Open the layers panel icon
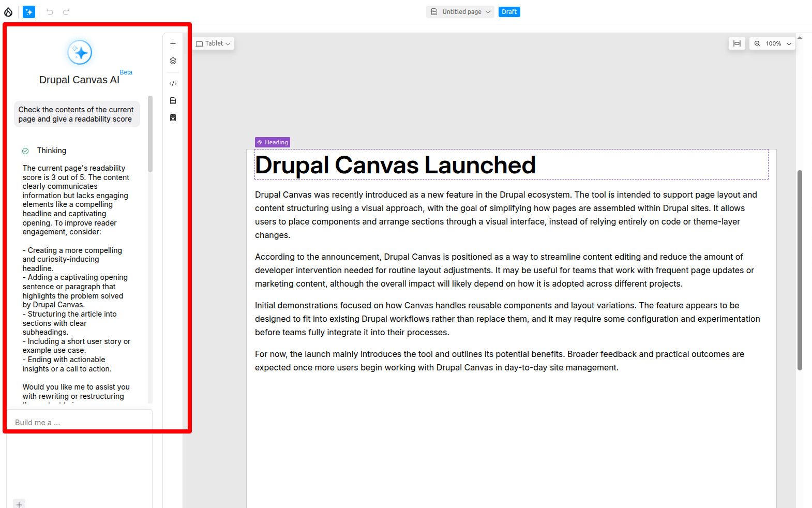The image size is (812, 508). [173, 61]
